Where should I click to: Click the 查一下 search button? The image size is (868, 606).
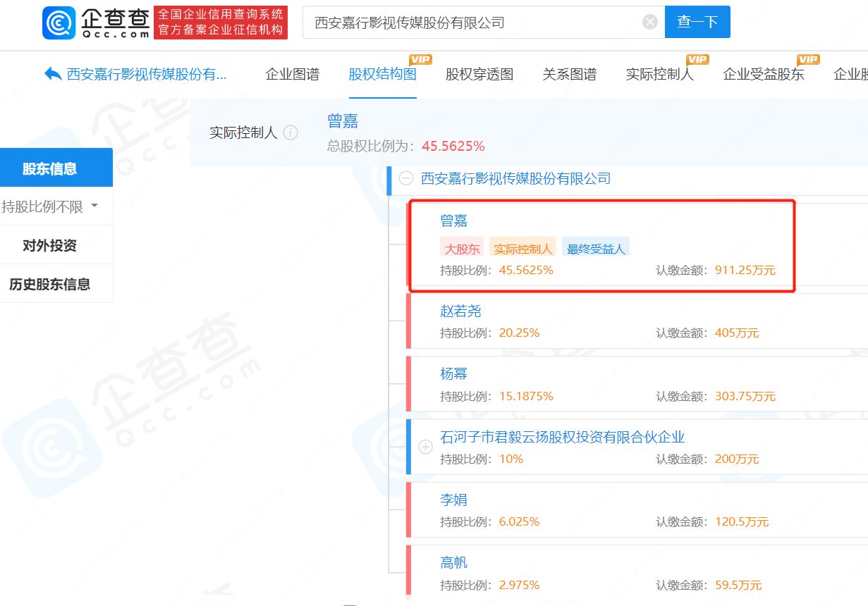click(x=697, y=22)
